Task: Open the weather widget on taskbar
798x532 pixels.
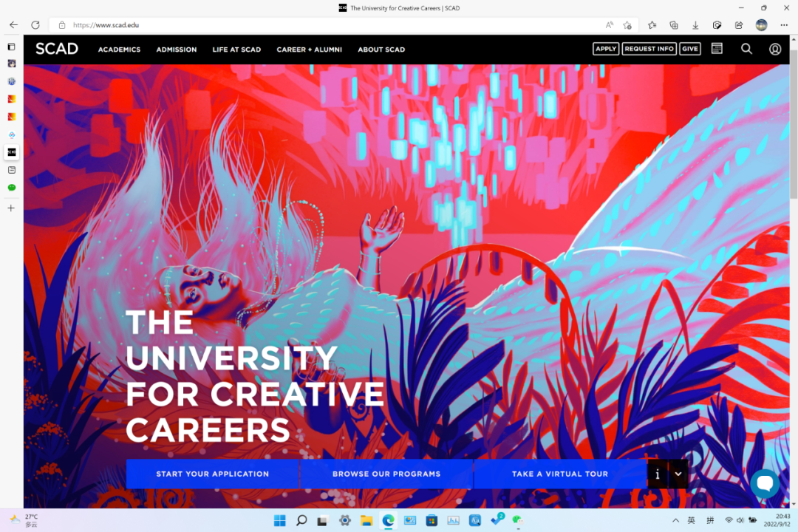Action: (24, 520)
